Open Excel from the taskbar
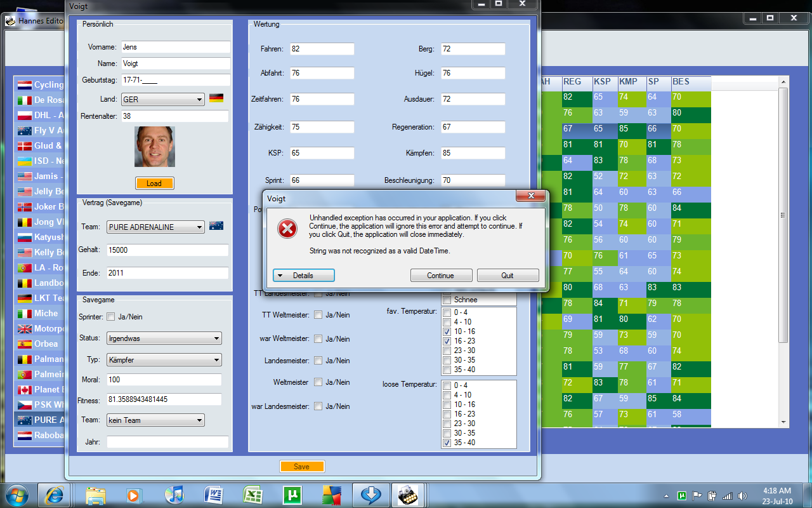The image size is (812, 508). coord(254,495)
